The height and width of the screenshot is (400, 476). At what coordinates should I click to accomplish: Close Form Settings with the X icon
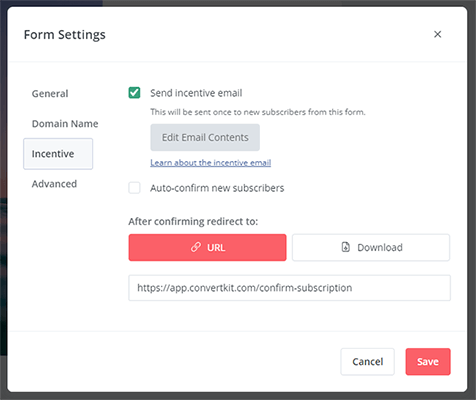(437, 34)
